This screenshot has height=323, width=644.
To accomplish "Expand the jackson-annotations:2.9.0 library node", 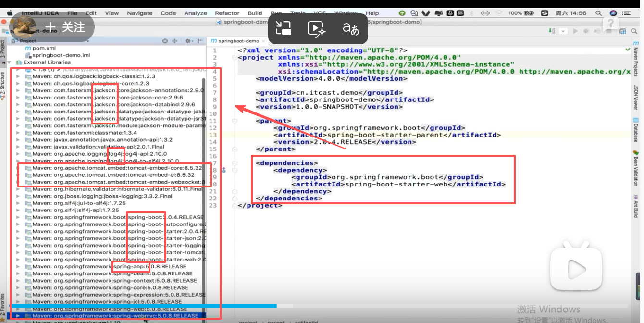I will 18,90.
